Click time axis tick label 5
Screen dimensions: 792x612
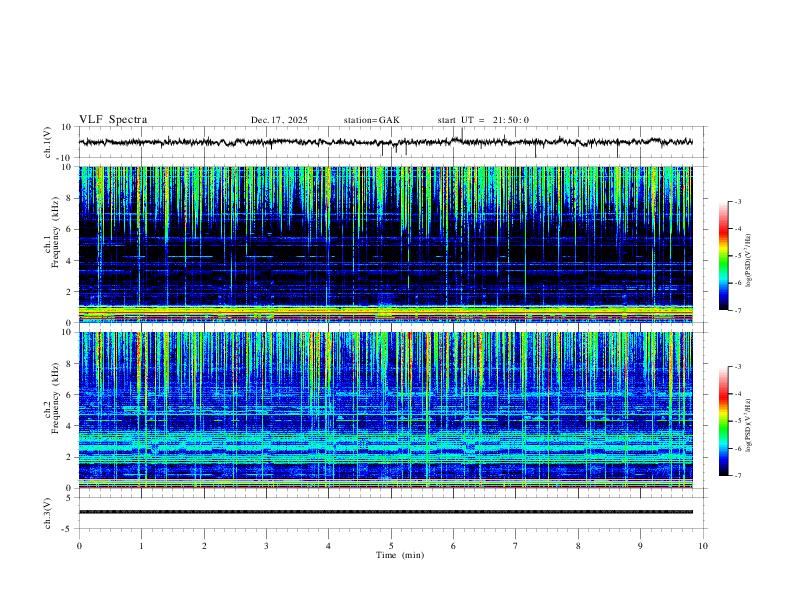click(x=391, y=546)
